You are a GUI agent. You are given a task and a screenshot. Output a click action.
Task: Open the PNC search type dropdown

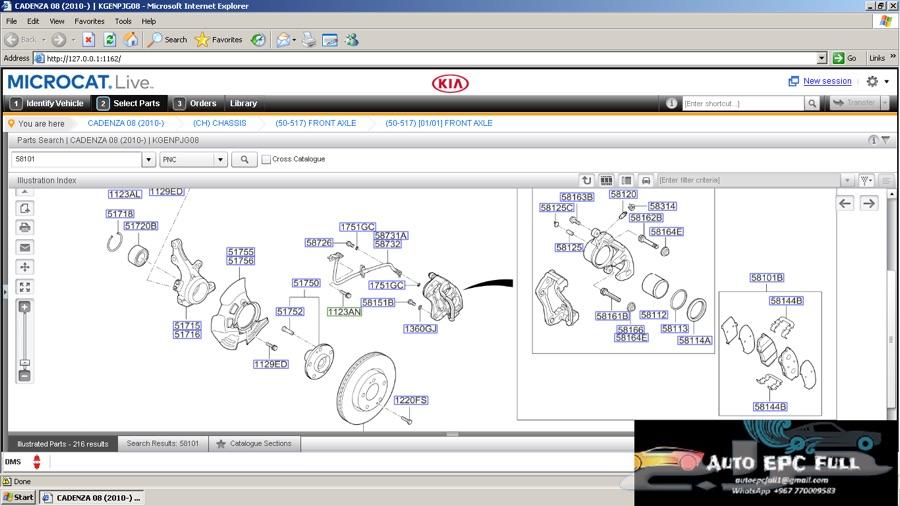tap(220, 159)
